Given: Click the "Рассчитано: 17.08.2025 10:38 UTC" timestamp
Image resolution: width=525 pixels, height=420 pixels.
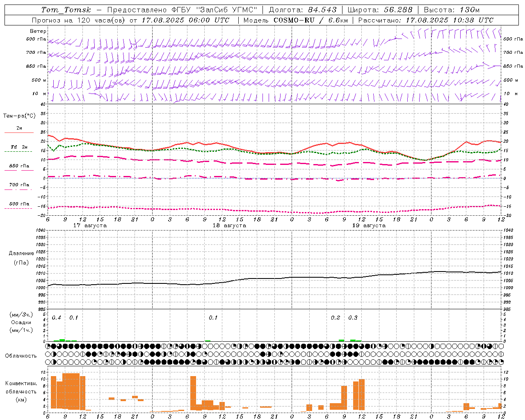Looking at the screenshot, I should 426,20.
